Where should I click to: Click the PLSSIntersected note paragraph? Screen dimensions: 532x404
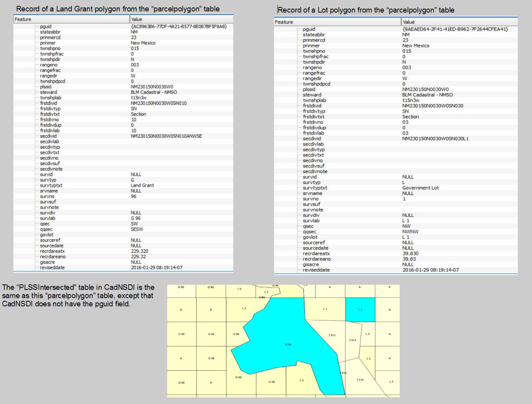(78, 295)
